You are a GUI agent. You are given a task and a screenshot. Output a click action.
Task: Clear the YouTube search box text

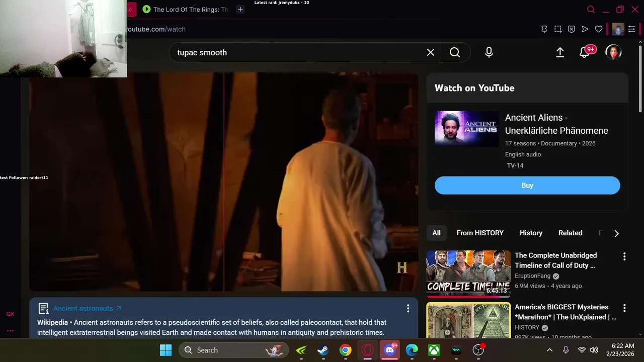(x=431, y=52)
